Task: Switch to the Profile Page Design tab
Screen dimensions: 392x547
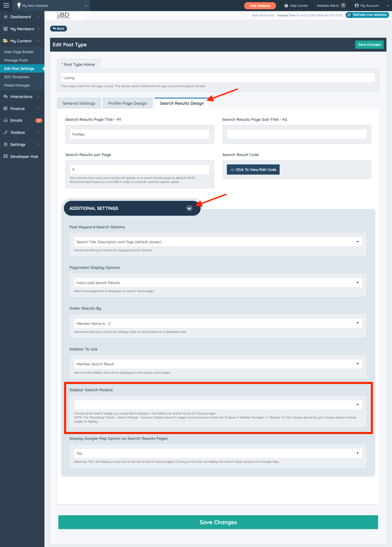Action: (127, 103)
